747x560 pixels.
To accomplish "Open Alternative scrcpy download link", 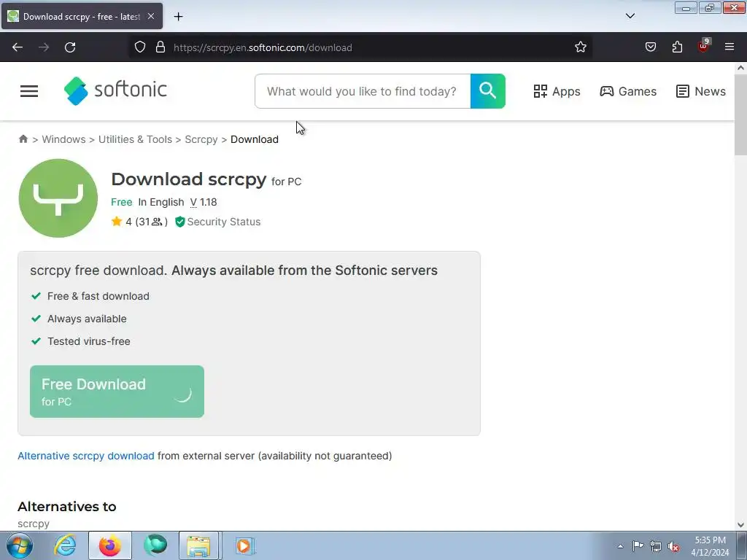I will 86,456.
